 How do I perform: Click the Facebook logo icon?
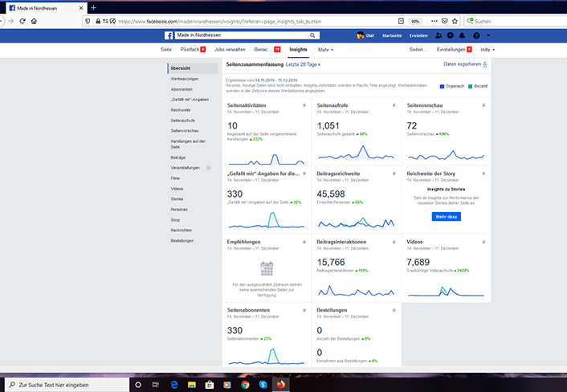coord(169,35)
